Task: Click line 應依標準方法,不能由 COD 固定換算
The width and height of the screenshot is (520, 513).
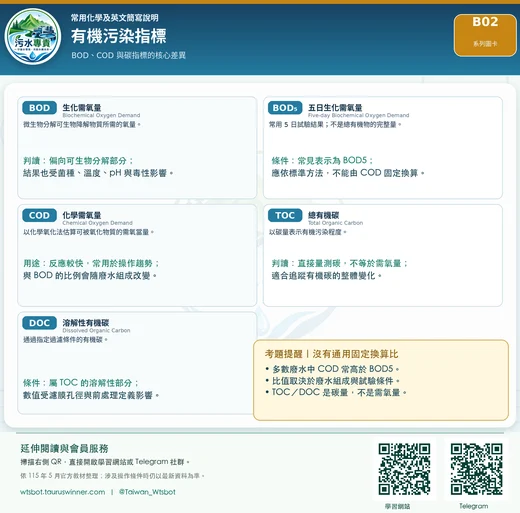Action: pyautogui.click(x=348, y=173)
